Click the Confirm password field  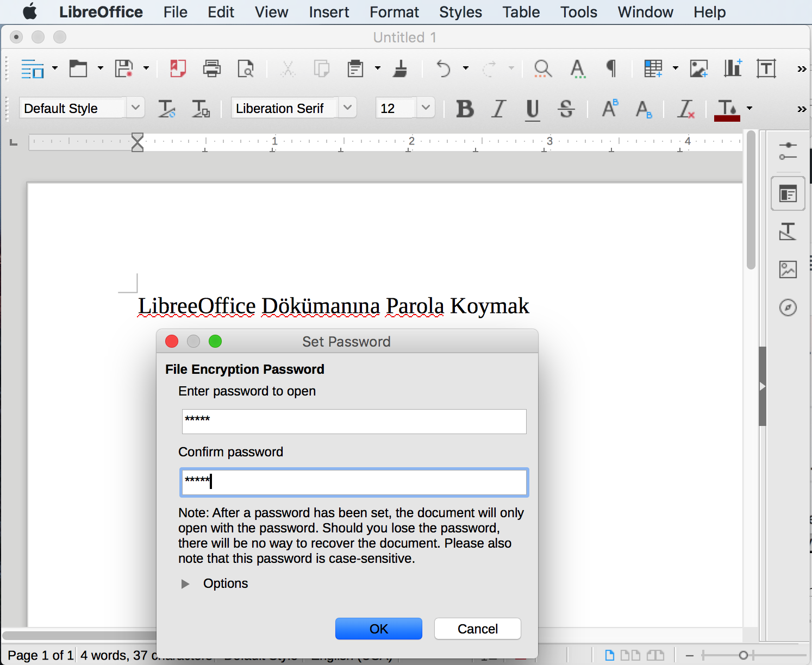(354, 482)
